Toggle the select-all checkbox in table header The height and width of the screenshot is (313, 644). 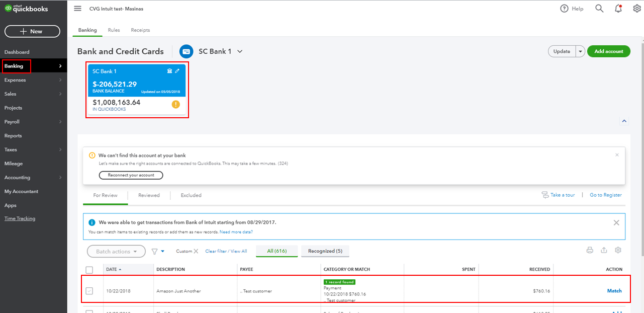(89, 270)
